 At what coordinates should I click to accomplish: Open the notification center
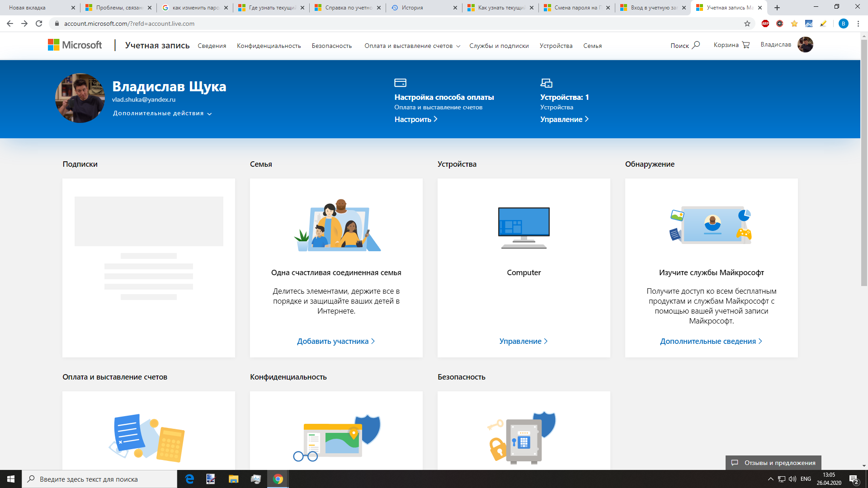pyautogui.click(x=854, y=479)
